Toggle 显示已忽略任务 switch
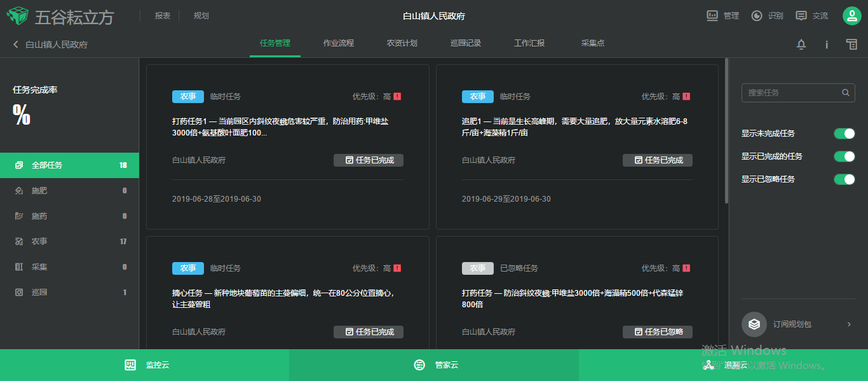The height and width of the screenshot is (381, 868). pos(844,179)
